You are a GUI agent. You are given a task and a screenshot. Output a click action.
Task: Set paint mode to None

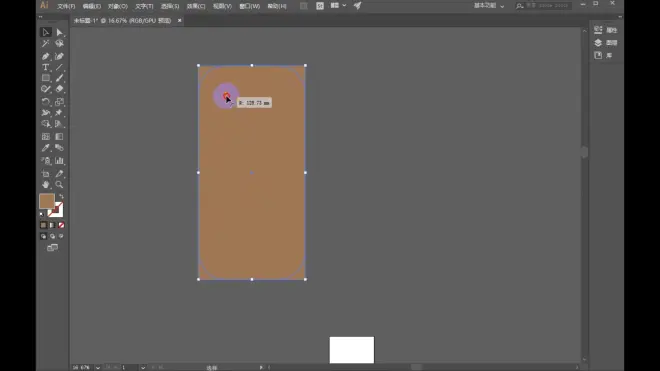point(61,225)
